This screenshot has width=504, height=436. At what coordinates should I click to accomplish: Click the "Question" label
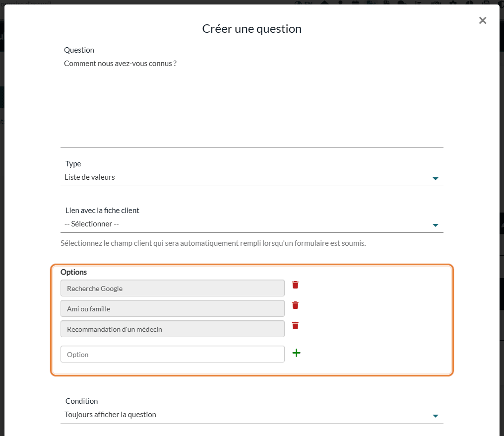tap(79, 50)
